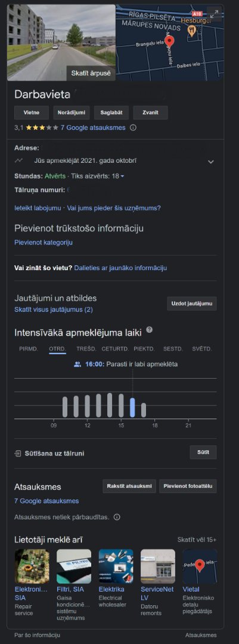
Task: Select the highlighted blue 16:00 bar in chart
Action: (132, 407)
